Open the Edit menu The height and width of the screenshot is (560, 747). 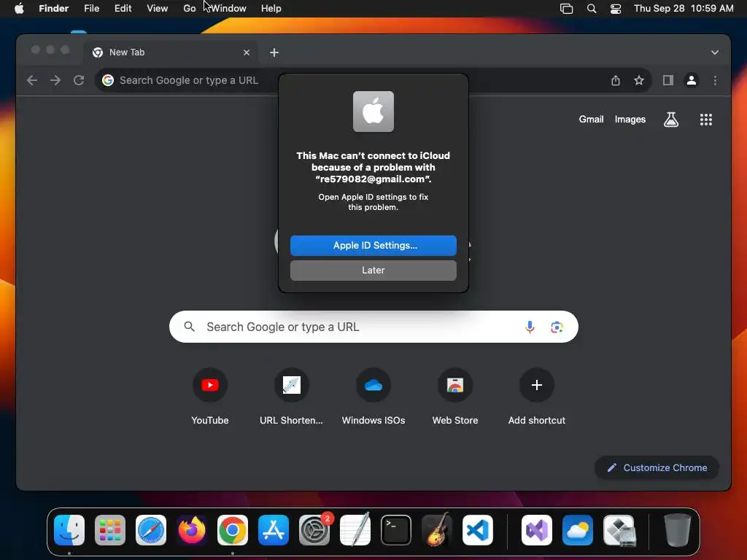123,8
